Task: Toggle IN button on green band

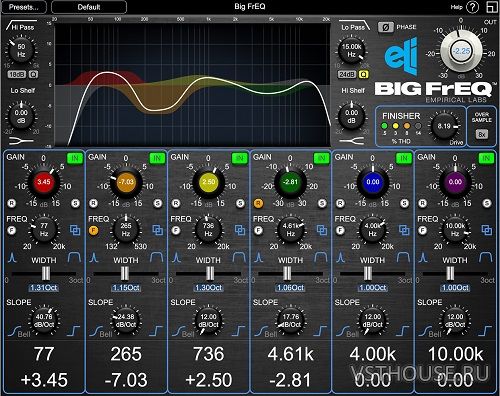Action: (321, 158)
